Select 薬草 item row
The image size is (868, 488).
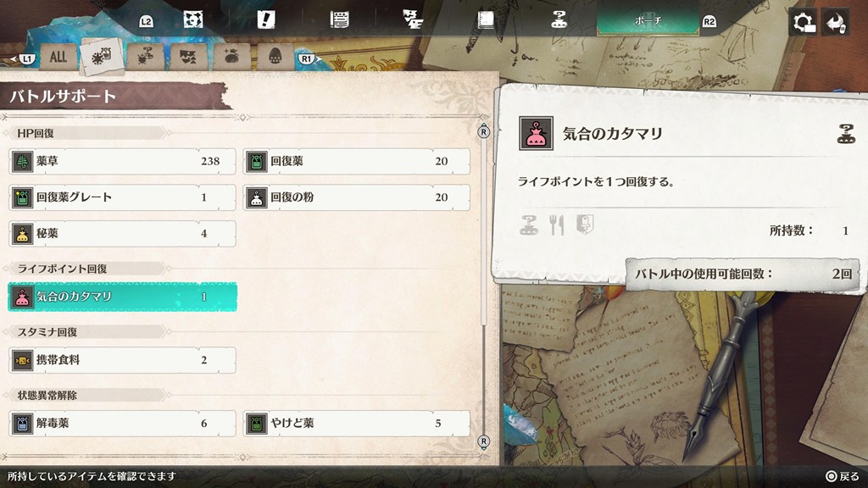point(122,162)
